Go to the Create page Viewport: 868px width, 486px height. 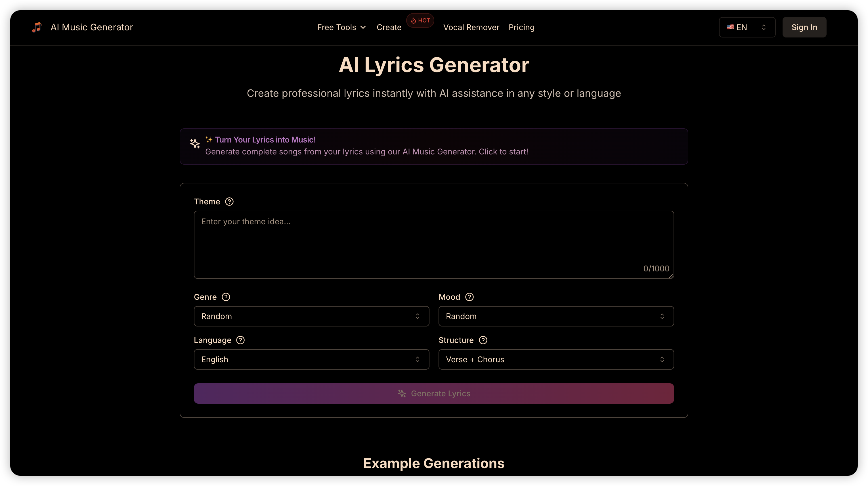pos(389,27)
